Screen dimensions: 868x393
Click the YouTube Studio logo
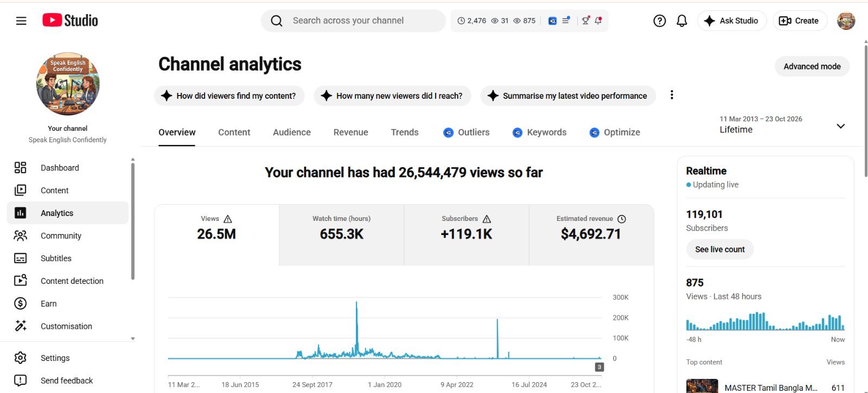(71, 21)
